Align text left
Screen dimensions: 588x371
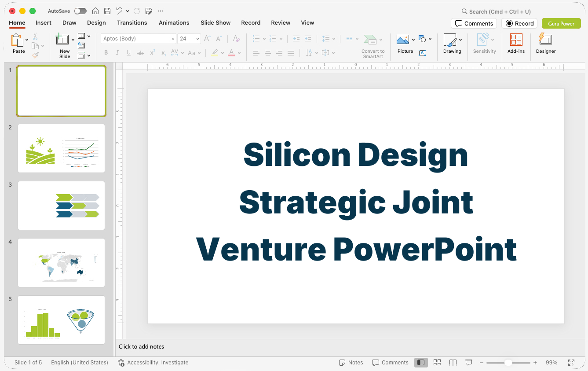click(256, 53)
